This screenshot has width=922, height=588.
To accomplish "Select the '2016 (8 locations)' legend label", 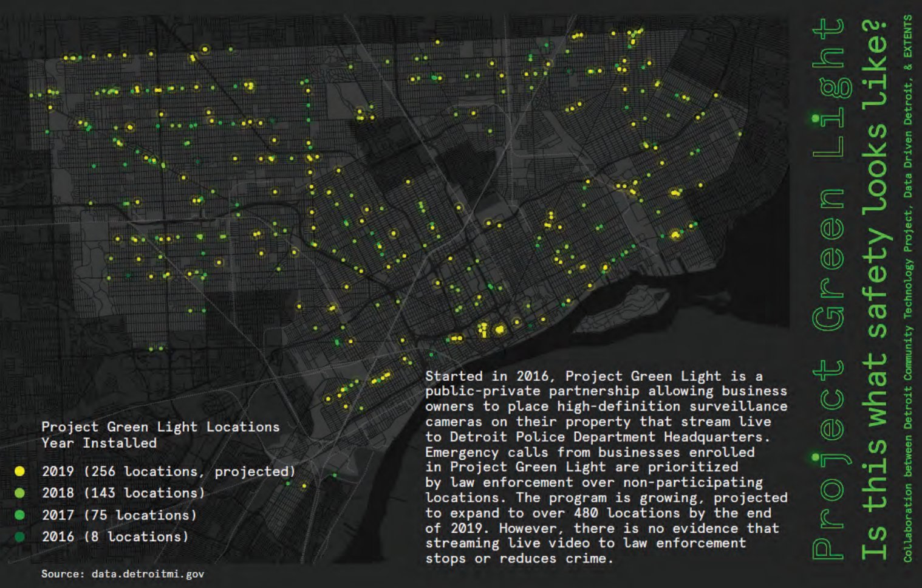I will pos(115,537).
